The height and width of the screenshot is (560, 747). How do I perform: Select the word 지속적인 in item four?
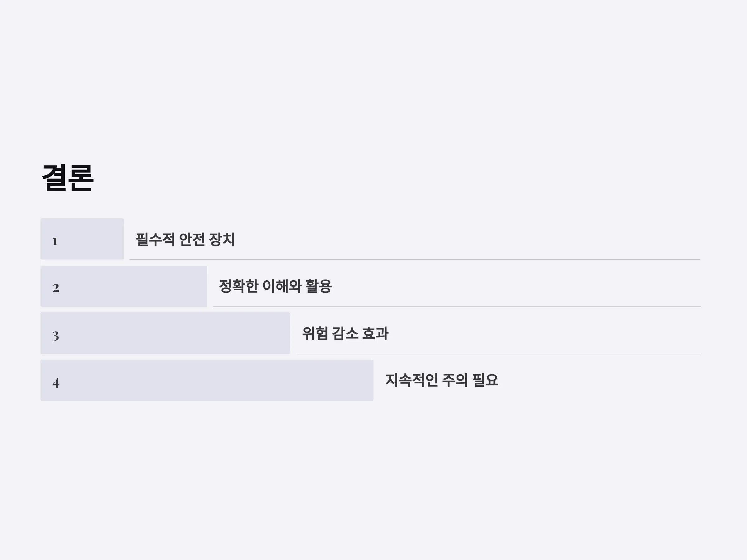pos(412,380)
